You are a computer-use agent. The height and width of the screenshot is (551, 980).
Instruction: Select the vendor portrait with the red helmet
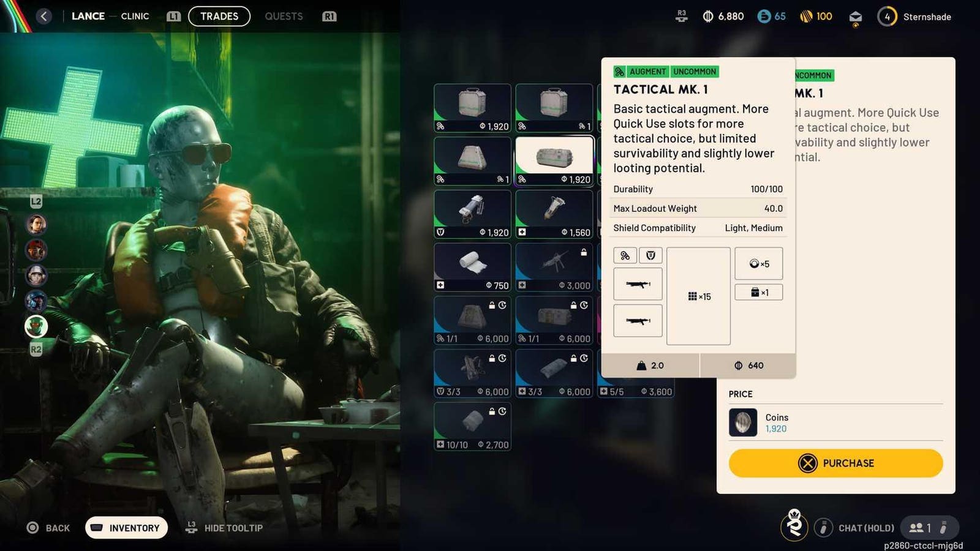point(36,250)
